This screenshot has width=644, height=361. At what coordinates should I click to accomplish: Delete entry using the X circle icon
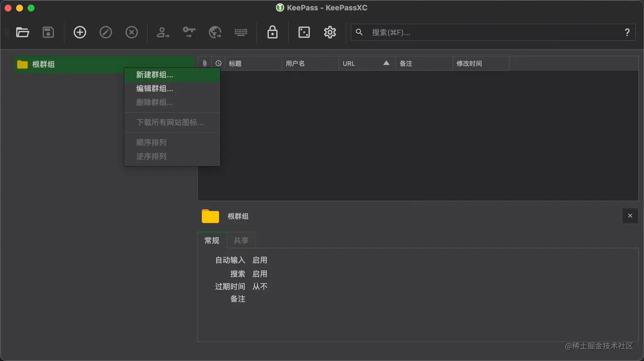[x=132, y=32]
